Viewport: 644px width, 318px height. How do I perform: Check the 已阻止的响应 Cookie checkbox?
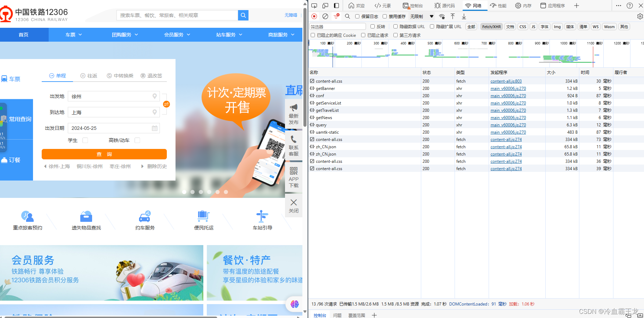pos(313,35)
